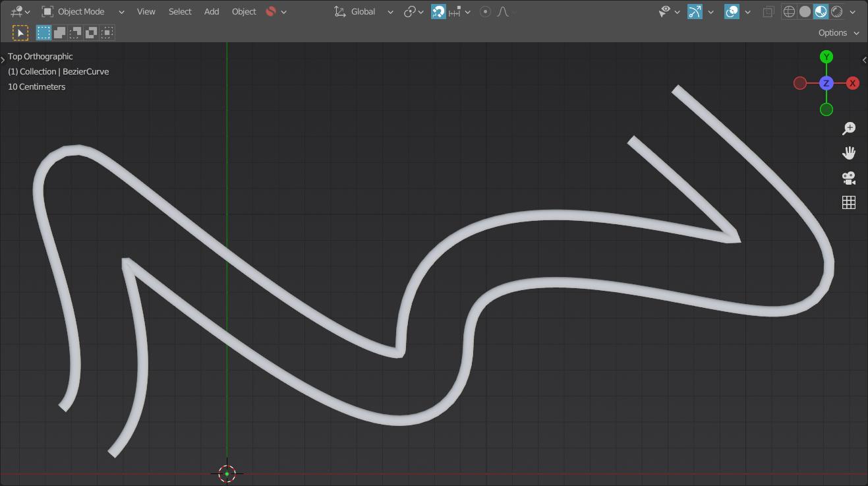
Task: Toggle viewport overlays
Action: coord(732,11)
